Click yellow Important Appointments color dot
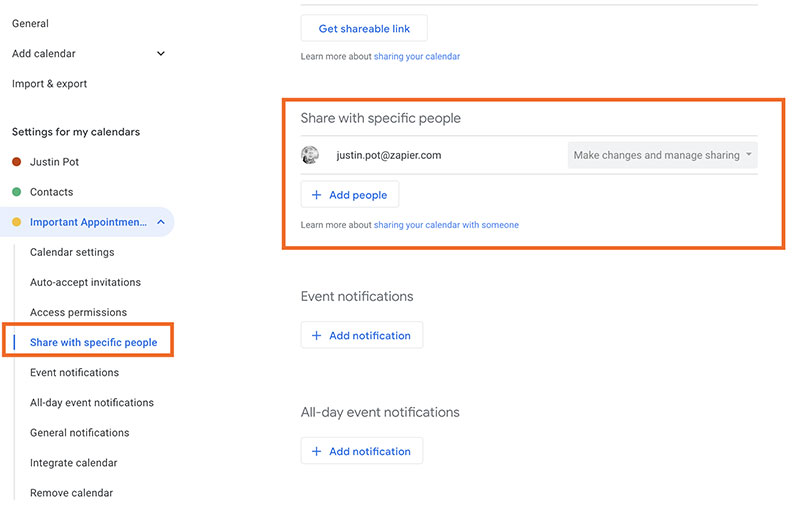 point(16,222)
